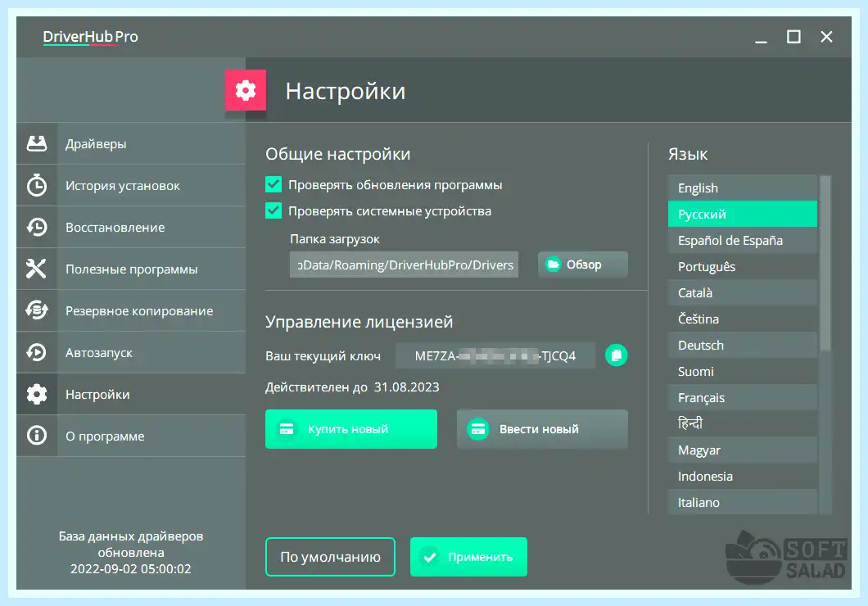Click the stopwatch icon beside История установок

[37, 185]
